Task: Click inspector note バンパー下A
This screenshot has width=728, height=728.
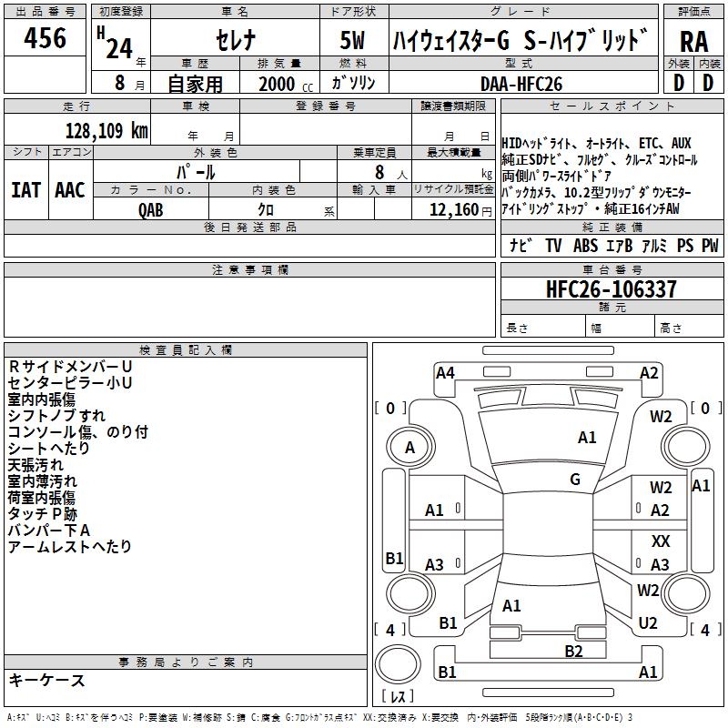Action: pyautogui.click(x=49, y=531)
